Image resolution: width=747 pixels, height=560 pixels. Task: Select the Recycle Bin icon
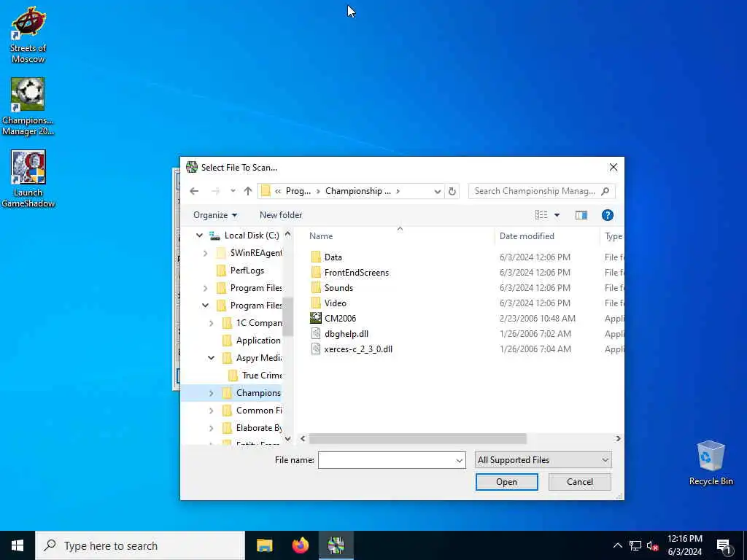pyautogui.click(x=711, y=463)
